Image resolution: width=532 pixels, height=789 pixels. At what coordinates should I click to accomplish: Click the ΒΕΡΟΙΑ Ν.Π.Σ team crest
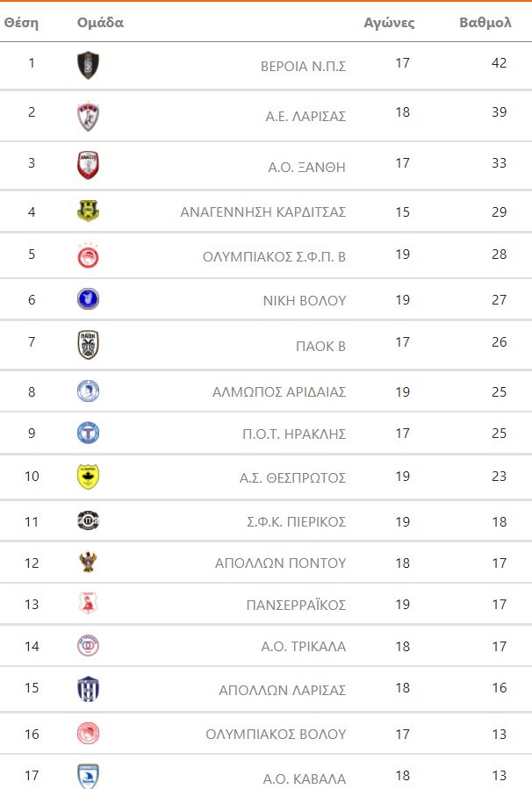point(88,65)
